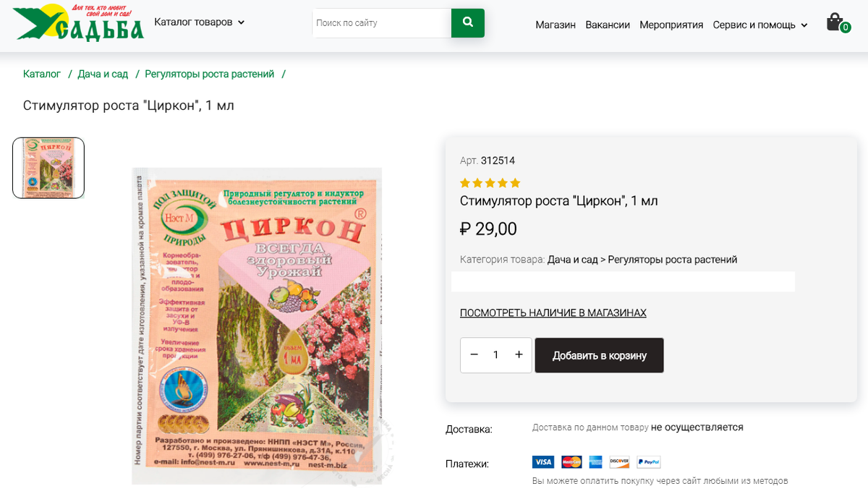This screenshot has width=868, height=494.
Task: Decrease quantity with minus button
Action: [475, 355]
